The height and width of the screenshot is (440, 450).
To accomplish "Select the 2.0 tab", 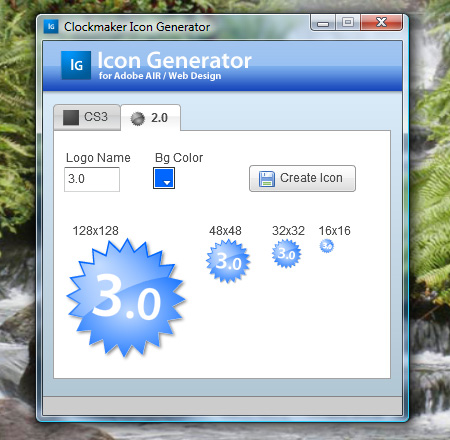I will click(x=151, y=118).
